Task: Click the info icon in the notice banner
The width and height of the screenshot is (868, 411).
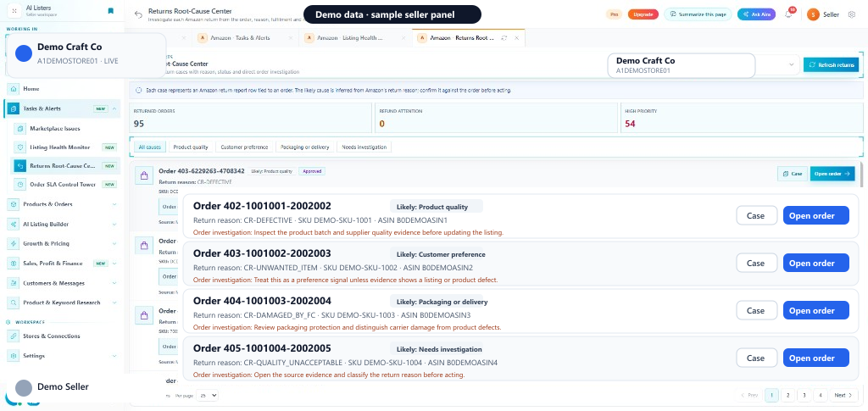Action: tap(138, 90)
